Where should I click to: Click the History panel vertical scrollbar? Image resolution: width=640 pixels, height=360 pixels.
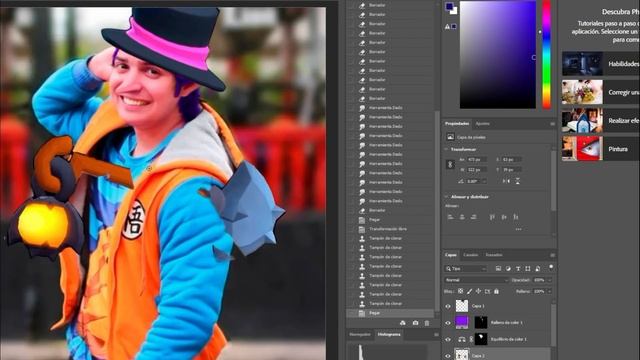tap(437, 212)
